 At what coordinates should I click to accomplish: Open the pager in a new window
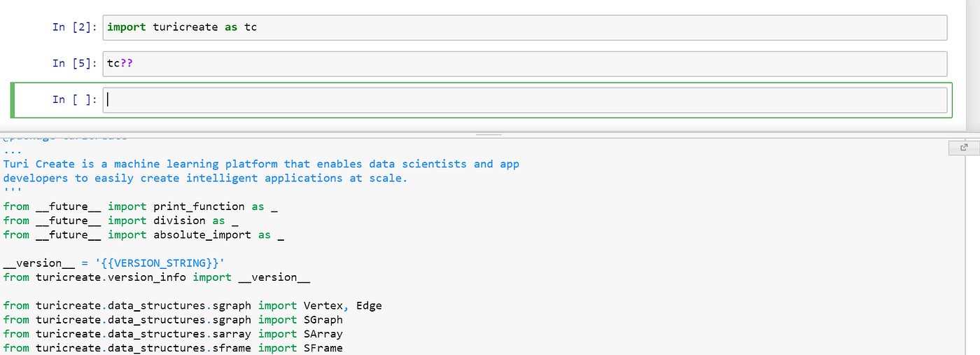[x=964, y=148]
